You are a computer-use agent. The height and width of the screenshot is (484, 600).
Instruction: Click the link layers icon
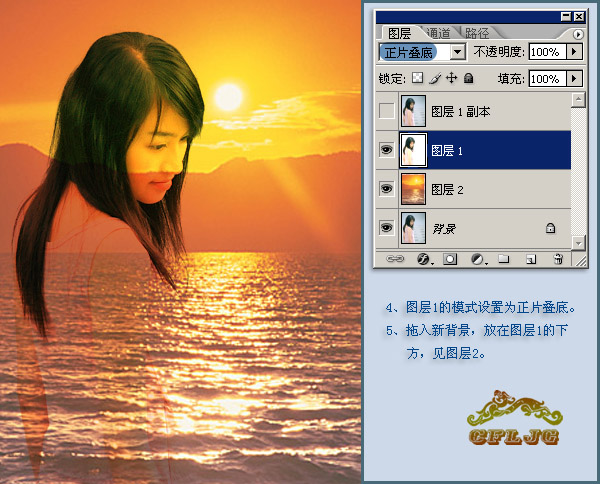click(395, 259)
